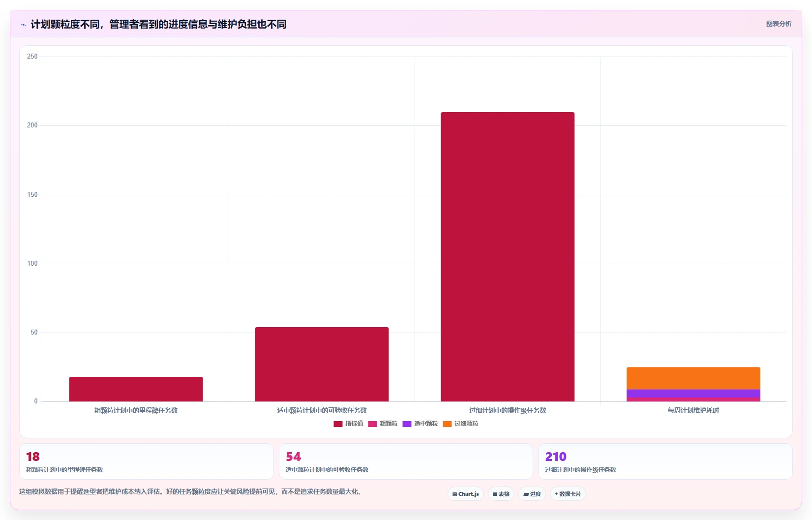Screen dimensions: 812x520
Task: Click the orange segment of 每周计划维护耗时 bar
Action: pyautogui.click(x=693, y=378)
